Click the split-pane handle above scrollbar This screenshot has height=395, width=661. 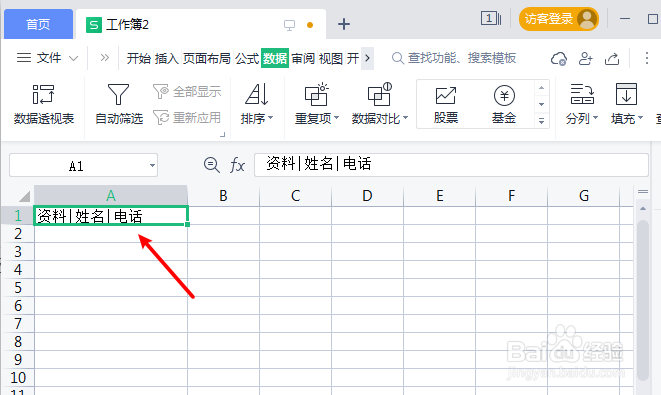coord(643,192)
